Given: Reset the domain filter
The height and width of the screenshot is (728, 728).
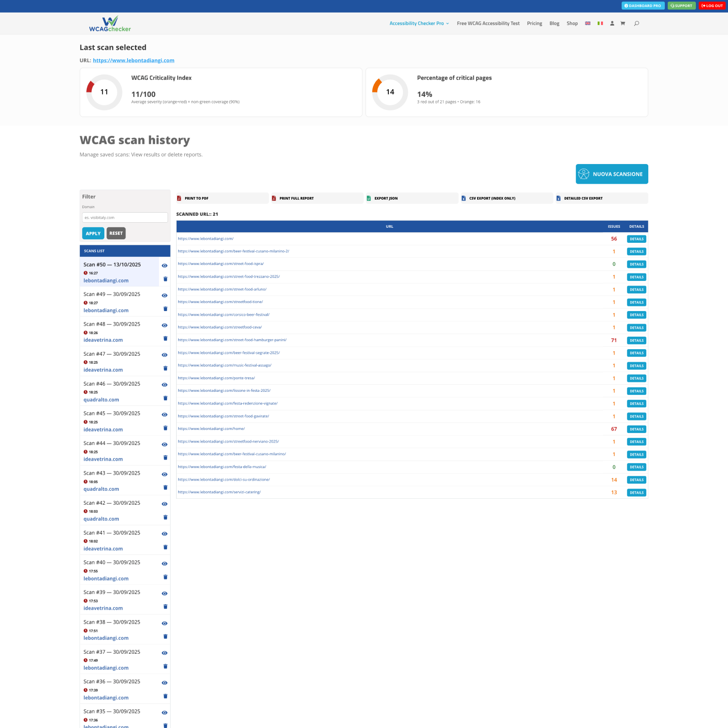Looking at the screenshot, I should 116,233.
